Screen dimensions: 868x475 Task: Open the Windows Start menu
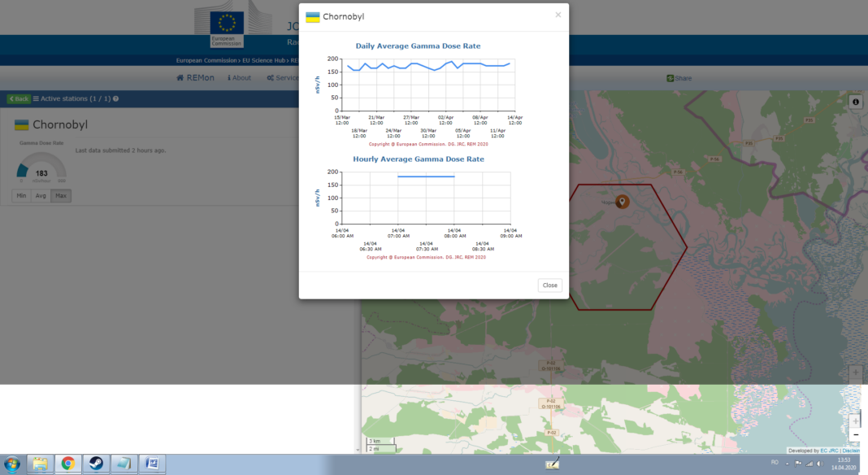pyautogui.click(x=11, y=464)
